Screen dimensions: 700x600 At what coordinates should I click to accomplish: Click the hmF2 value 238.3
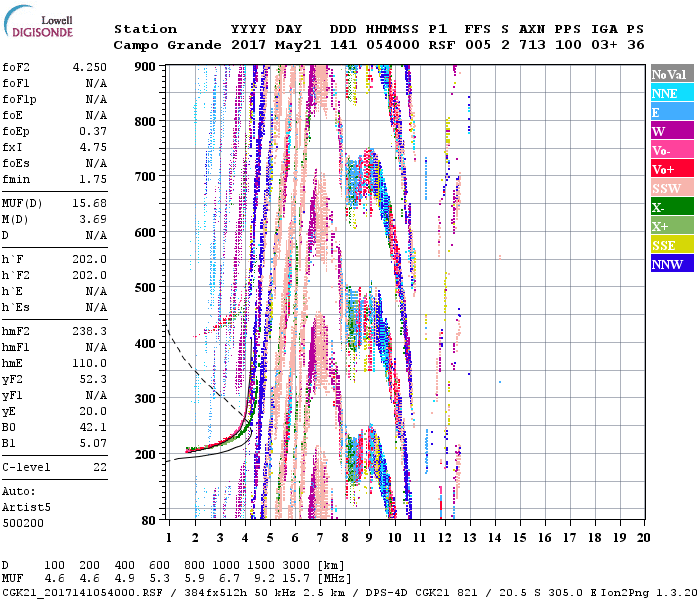point(89,329)
